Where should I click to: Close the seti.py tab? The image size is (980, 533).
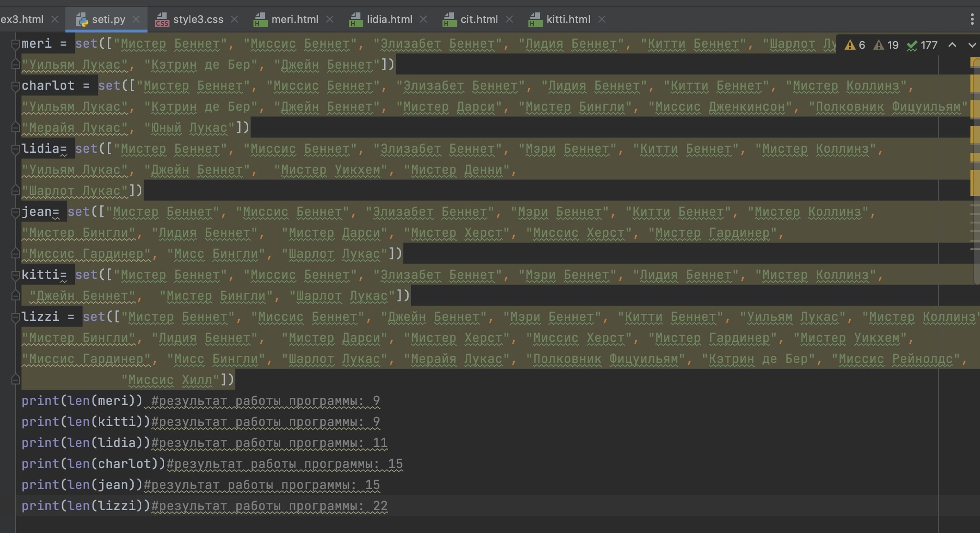[x=136, y=19]
